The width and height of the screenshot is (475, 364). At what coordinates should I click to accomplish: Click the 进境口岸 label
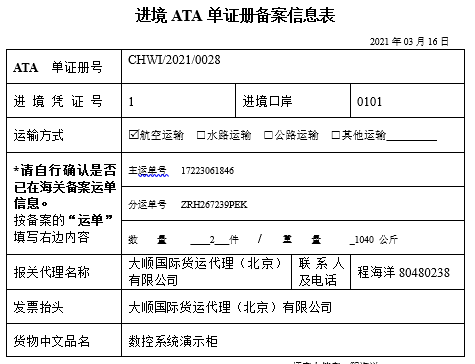point(267,101)
